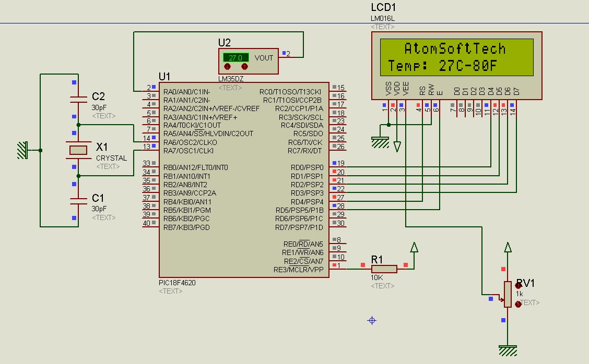Click the RV1 potentiometer upper adjust button
This screenshot has height=364, width=589.
click(x=519, y=286)
